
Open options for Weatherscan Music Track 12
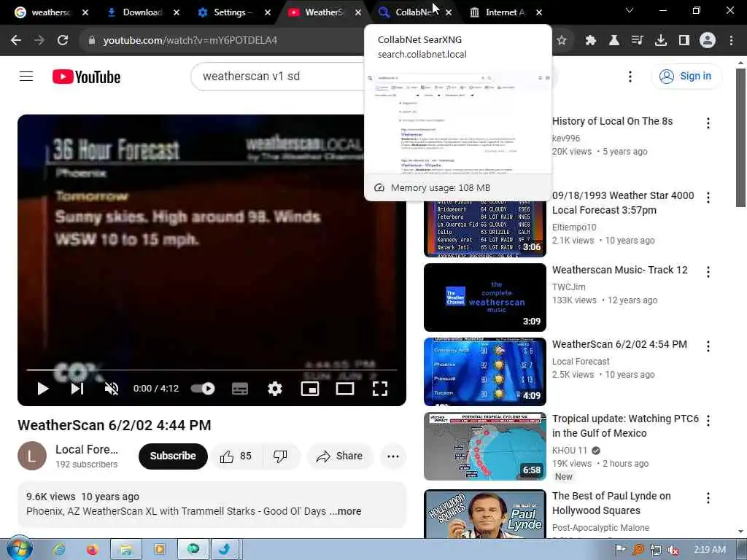[x=708, y=272]
